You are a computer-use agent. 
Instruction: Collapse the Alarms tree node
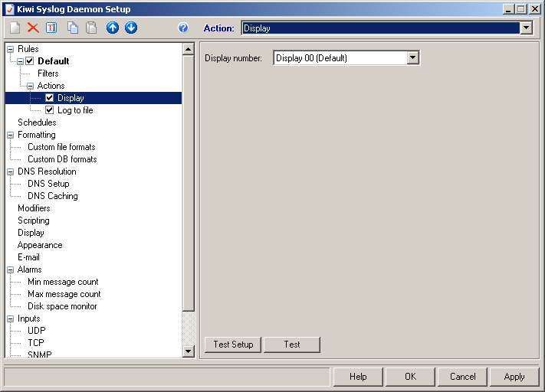pyautogui.click(x=11, y=269)
